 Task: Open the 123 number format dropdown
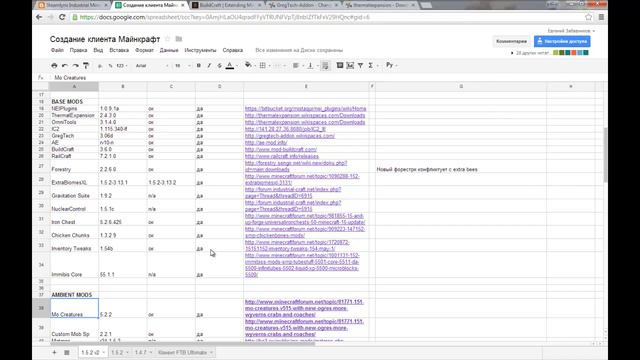[x=122, y=65]
